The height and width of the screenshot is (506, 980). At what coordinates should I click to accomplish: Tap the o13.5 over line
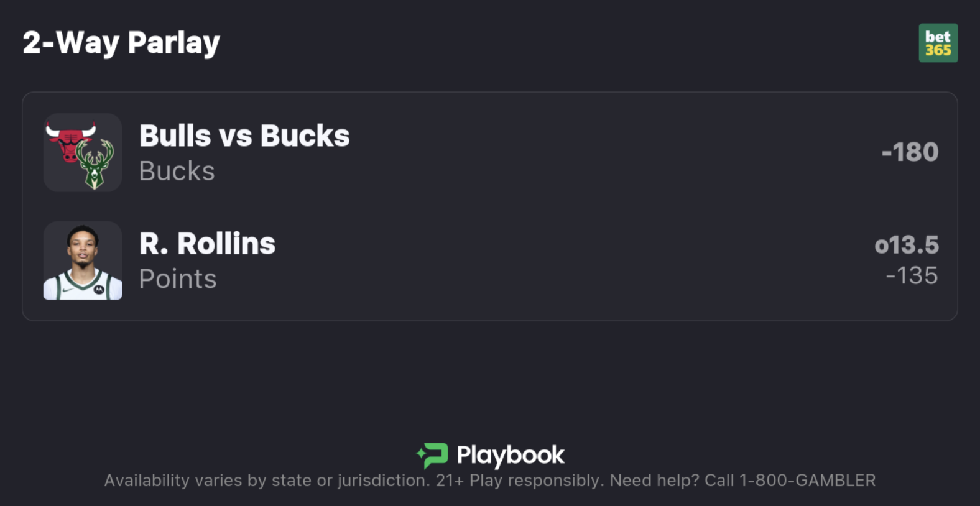pos(907,245)
